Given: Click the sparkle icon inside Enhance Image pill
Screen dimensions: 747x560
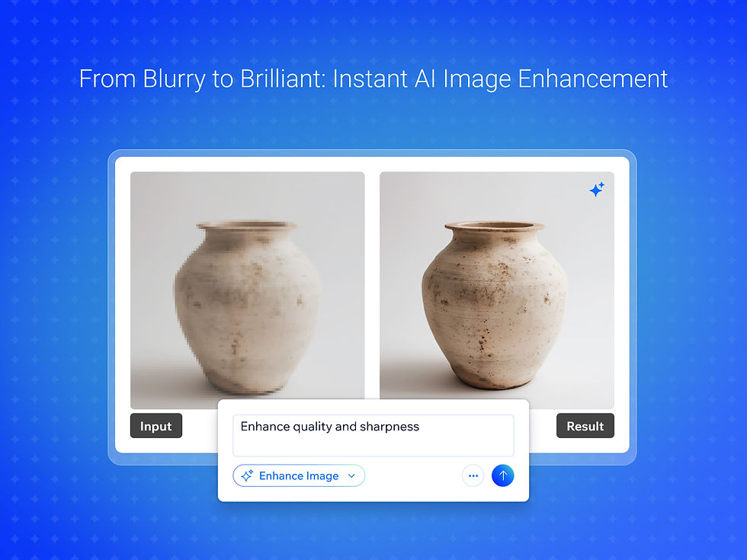Looking at the screenshot, I should (247, 475).
